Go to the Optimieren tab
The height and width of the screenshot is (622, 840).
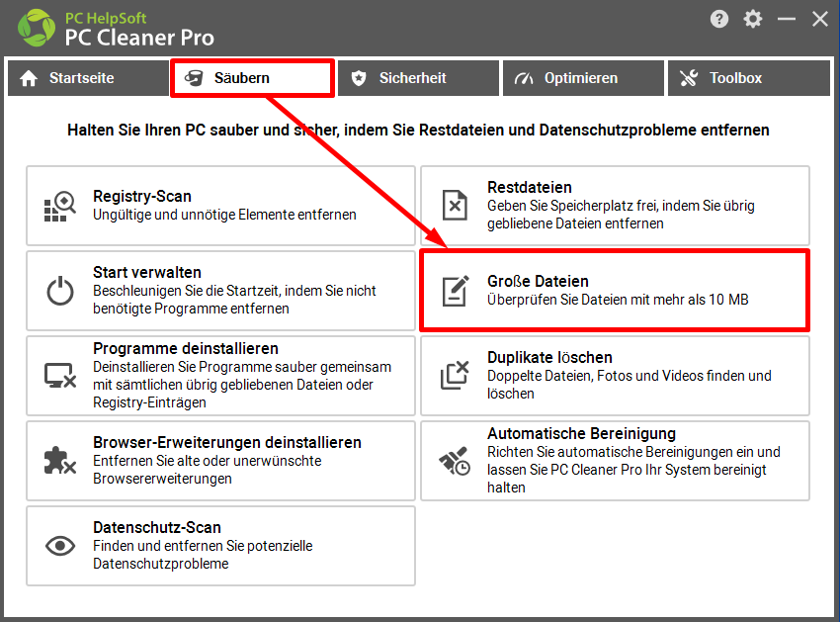(x=583, y=78)
